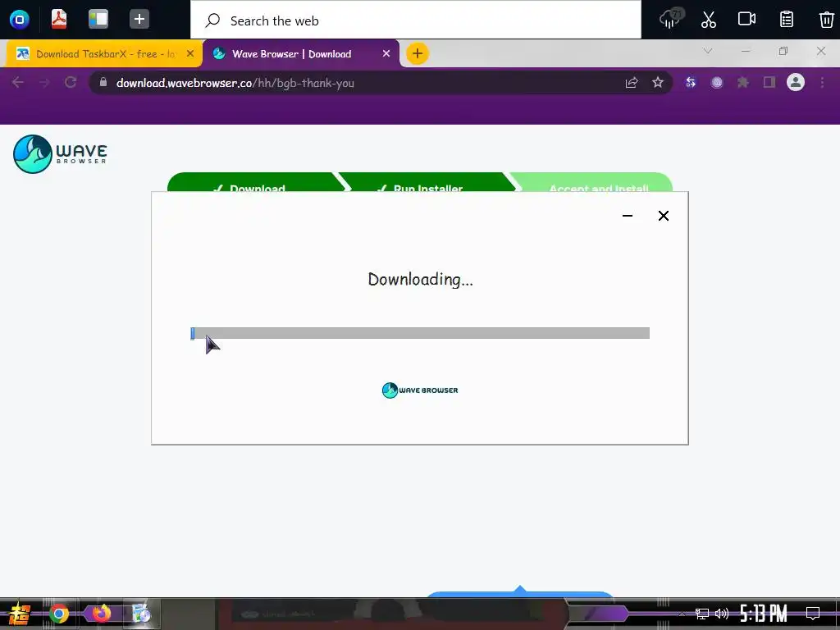Image resolution: width=840 pixels, height=630 pixels.
Task: Click the Run Installer step header
Action: coord(427,182)
